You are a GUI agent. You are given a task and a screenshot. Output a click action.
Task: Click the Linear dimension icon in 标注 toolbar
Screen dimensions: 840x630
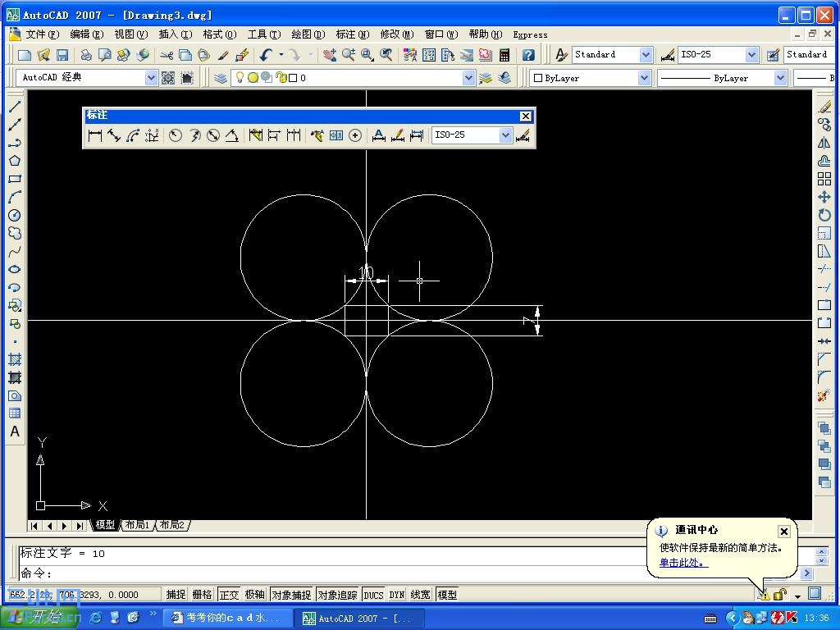95,135
